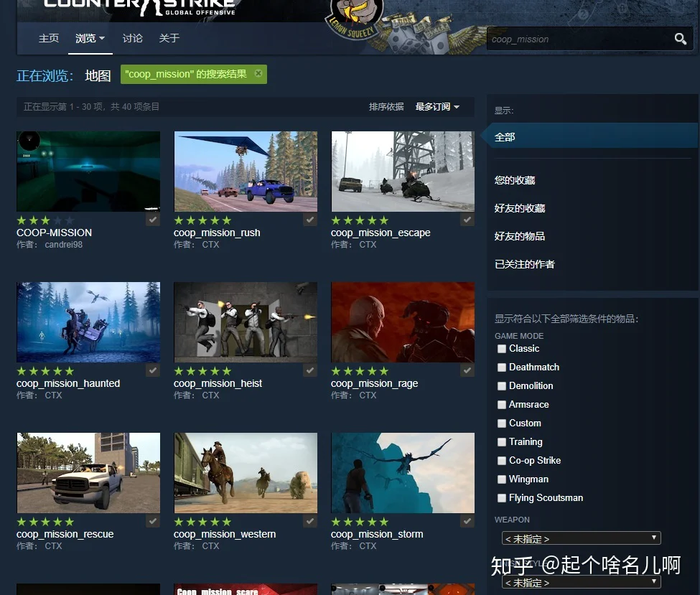
Task: View star rating of coop_mission_storm
Action: click(360, 523)
